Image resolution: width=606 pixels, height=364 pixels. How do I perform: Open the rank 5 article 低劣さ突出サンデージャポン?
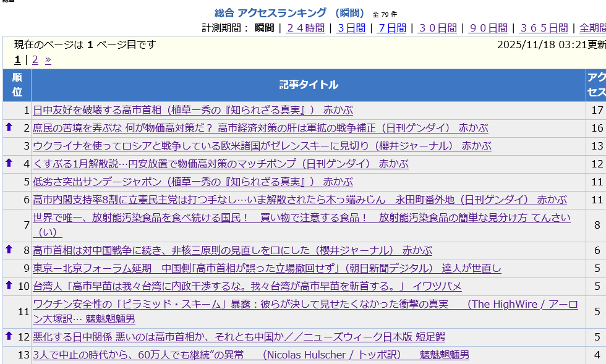[x=192, y=182]
